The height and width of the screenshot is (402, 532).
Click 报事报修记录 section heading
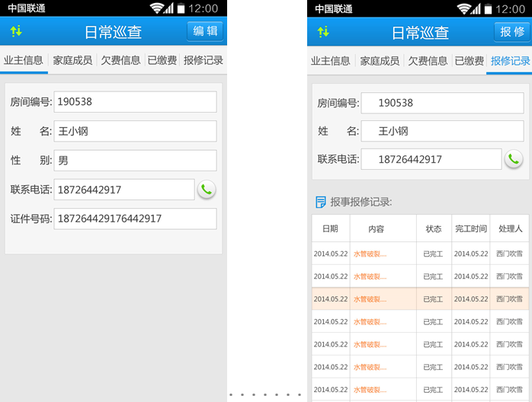[x=361, y=202]
